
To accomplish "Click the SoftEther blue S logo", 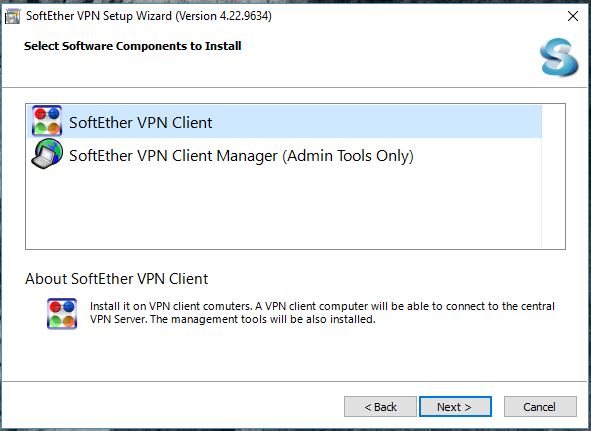I will (x=559, y=57).
